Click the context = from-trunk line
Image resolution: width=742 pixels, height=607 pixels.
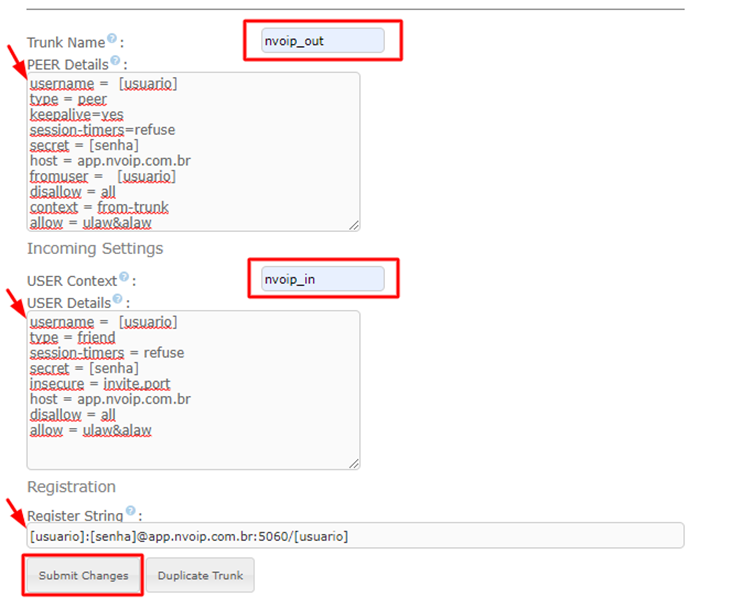[x=99, y=207]
